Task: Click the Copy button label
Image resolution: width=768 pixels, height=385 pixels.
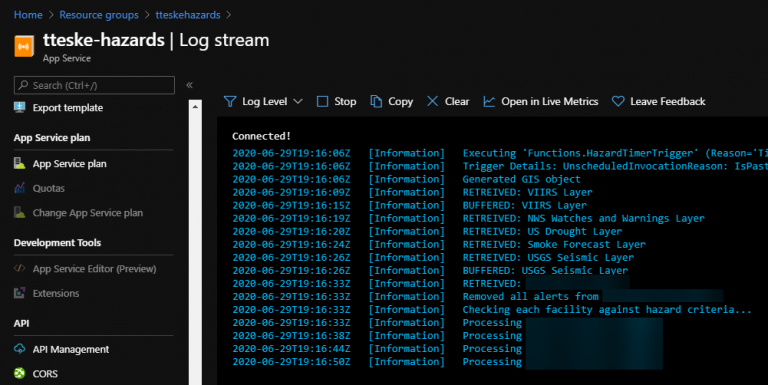Action: pos(401,101)
